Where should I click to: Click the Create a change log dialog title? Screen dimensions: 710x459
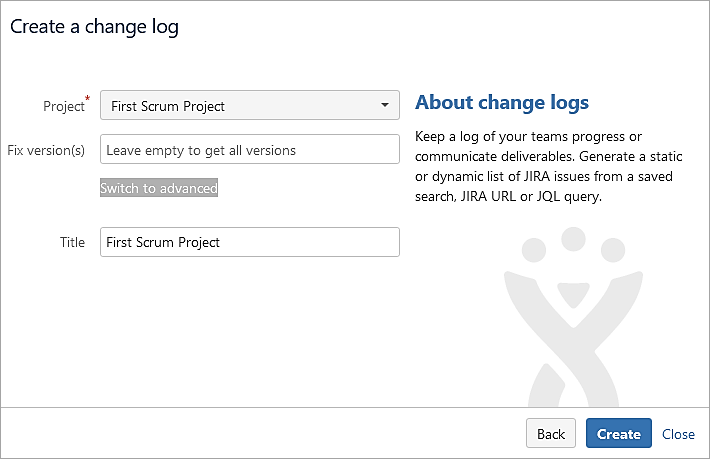click(94, 27)
